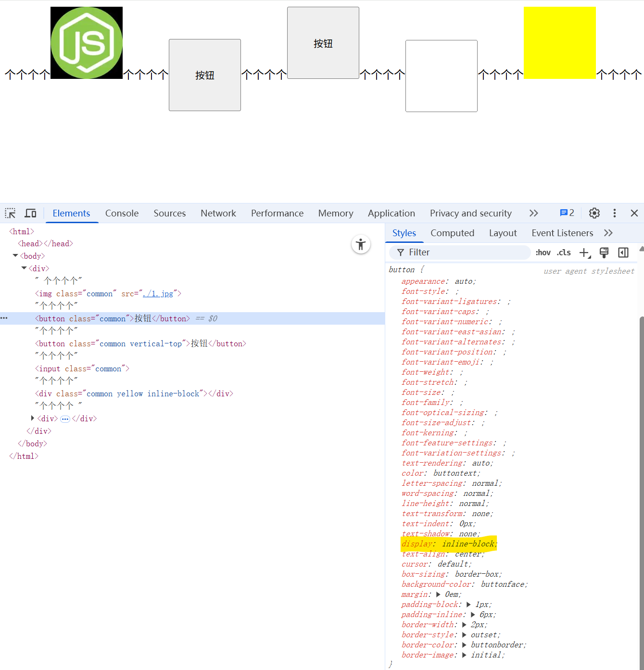
Task: Click the appearance: auto declaration
Action: (439, 281)
